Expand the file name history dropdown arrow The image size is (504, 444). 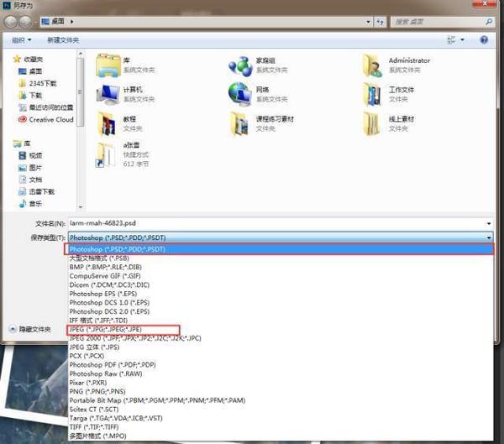click(489, 223)
